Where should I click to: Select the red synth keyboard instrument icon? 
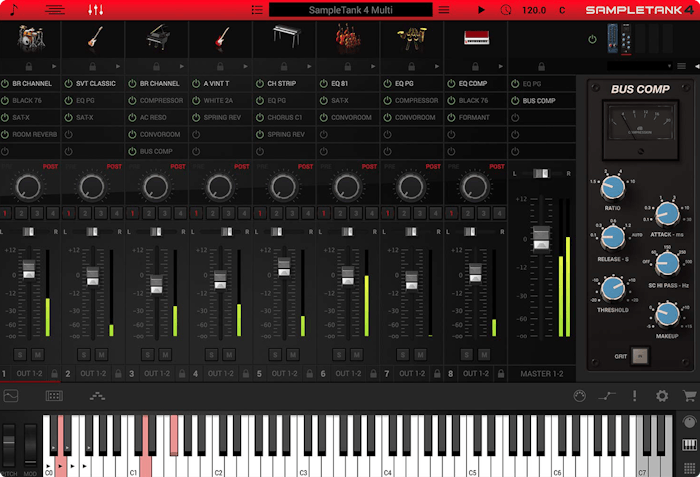click(476, 38)
